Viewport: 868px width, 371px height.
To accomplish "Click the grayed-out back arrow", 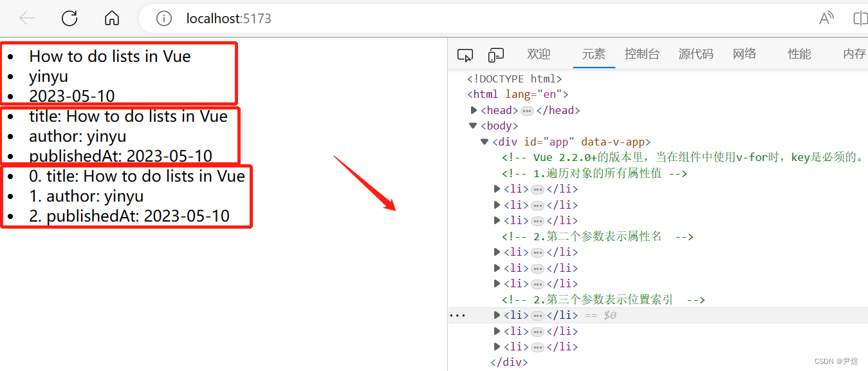I will click(x=26, y=18).
